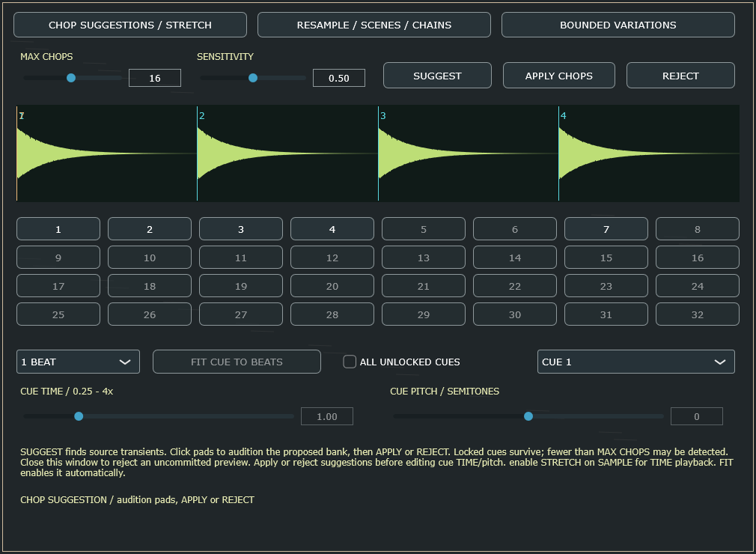Click pad 17
Viewport: 756px width, 554px height.
[58, 286]
